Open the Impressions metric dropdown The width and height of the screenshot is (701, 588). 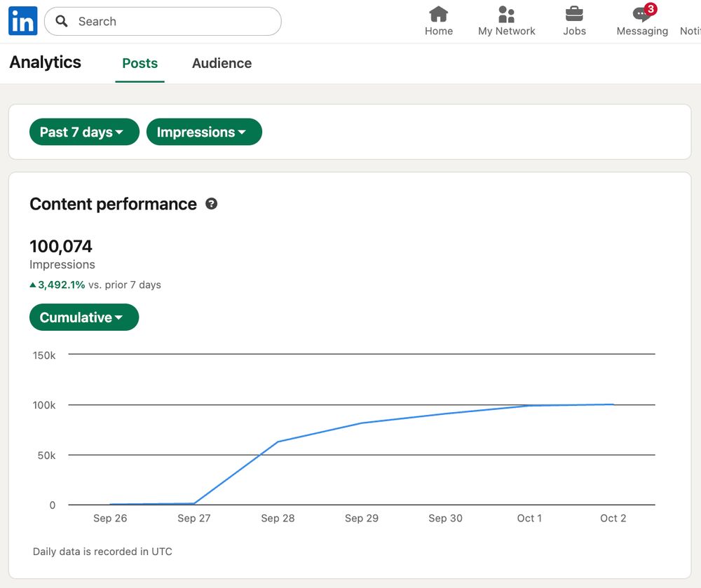click(x=203, y=132)
